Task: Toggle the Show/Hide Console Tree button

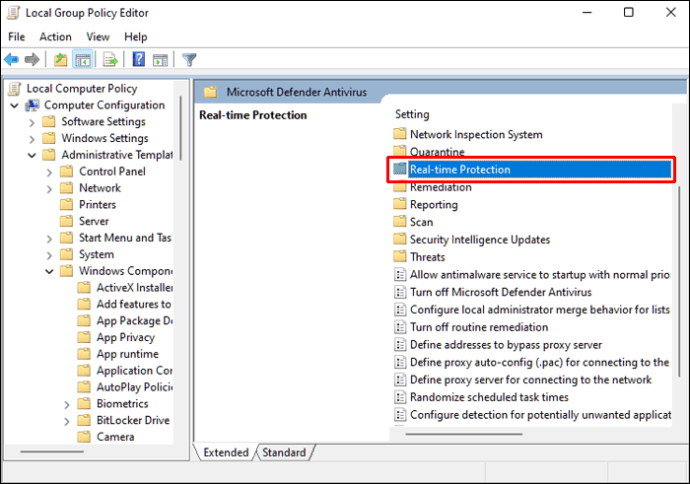Action: [x=83, y=60]
